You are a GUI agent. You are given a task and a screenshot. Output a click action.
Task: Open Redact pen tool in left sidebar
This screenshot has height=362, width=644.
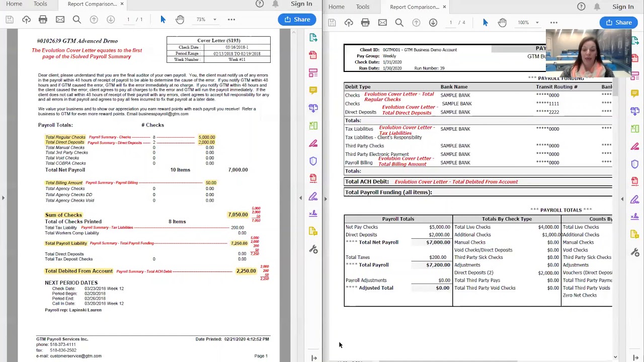(x=313, y=144)
